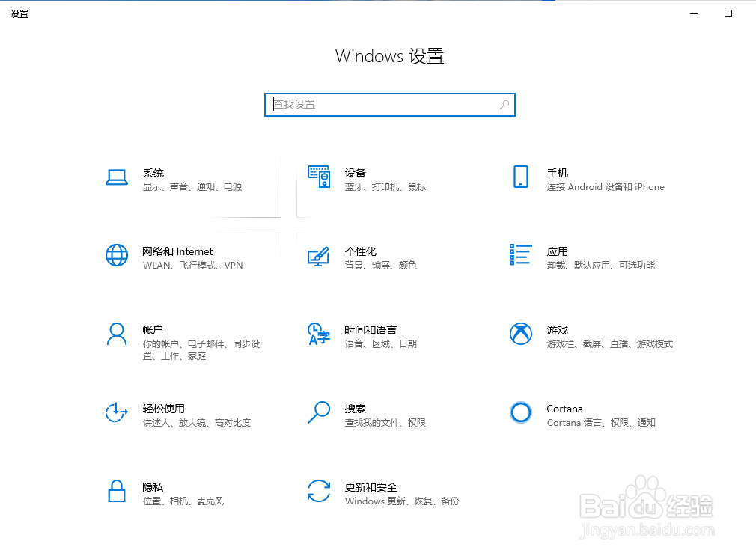Minimize the 设置 window
756x556 pixels.
(694, 13)
